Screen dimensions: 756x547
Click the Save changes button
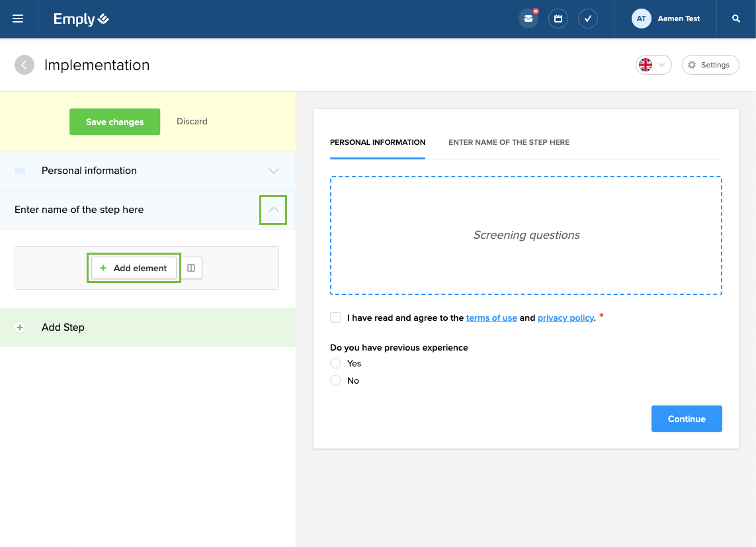114,122
